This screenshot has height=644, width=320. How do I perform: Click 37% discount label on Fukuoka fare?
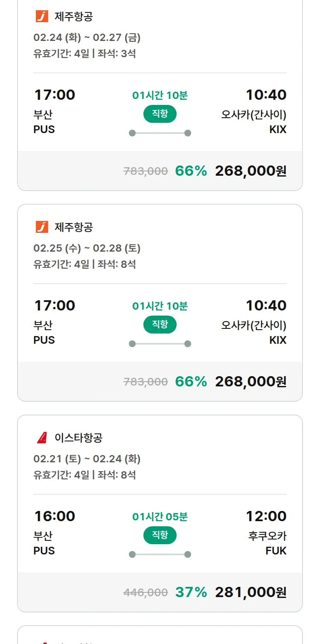coord(191,592)
